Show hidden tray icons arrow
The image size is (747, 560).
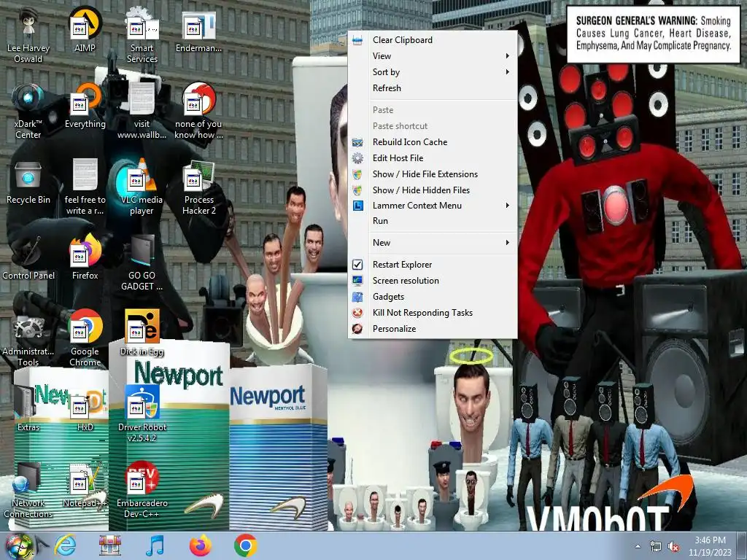point(638,546)
